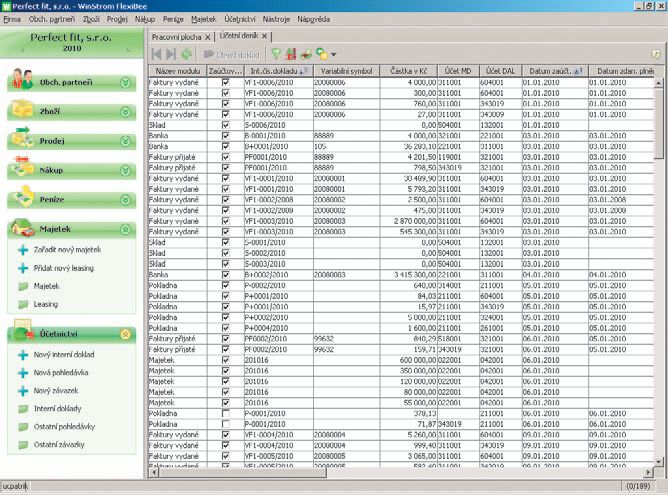Image resolution: width=668 pixels, height=495 pixels.
Task: Toggle checkbox in row P+0004/2010
Action: (225, 328)
